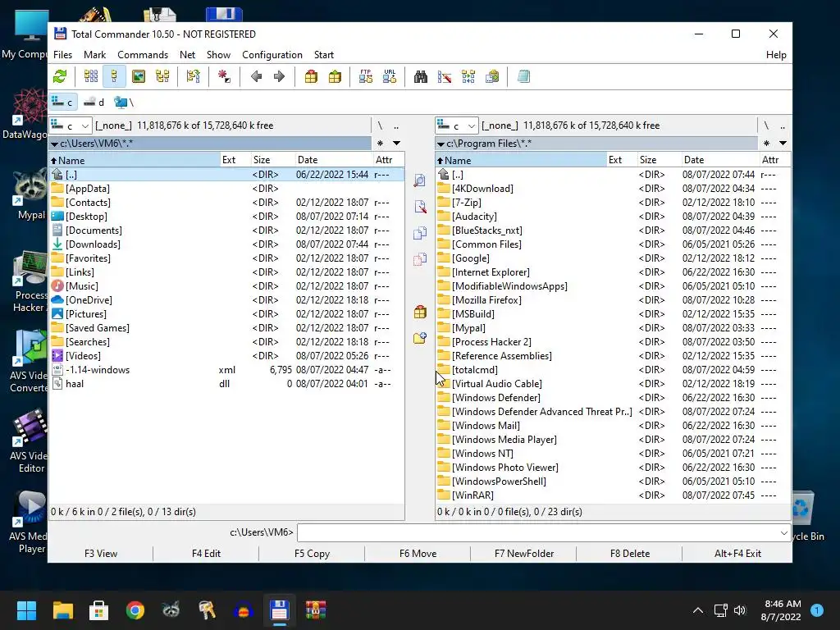
Task: Click the middle bar pack icon
Action: click(420, 312)
